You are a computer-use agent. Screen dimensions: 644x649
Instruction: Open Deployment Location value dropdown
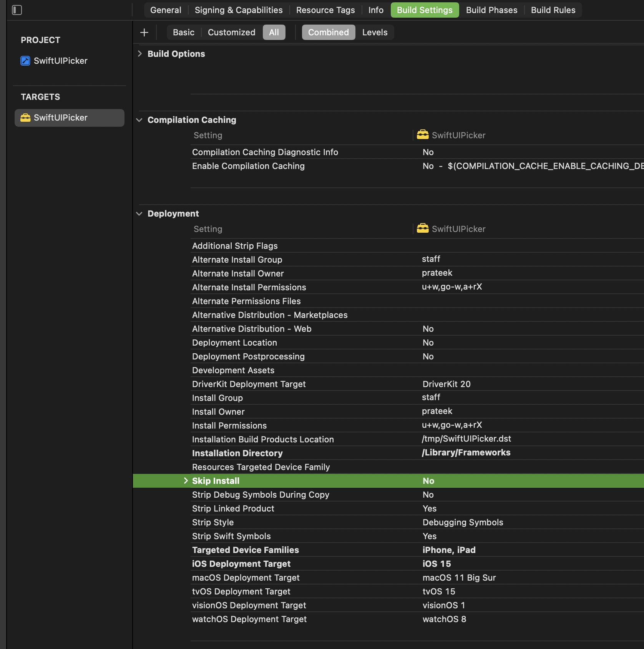(428, 343)
